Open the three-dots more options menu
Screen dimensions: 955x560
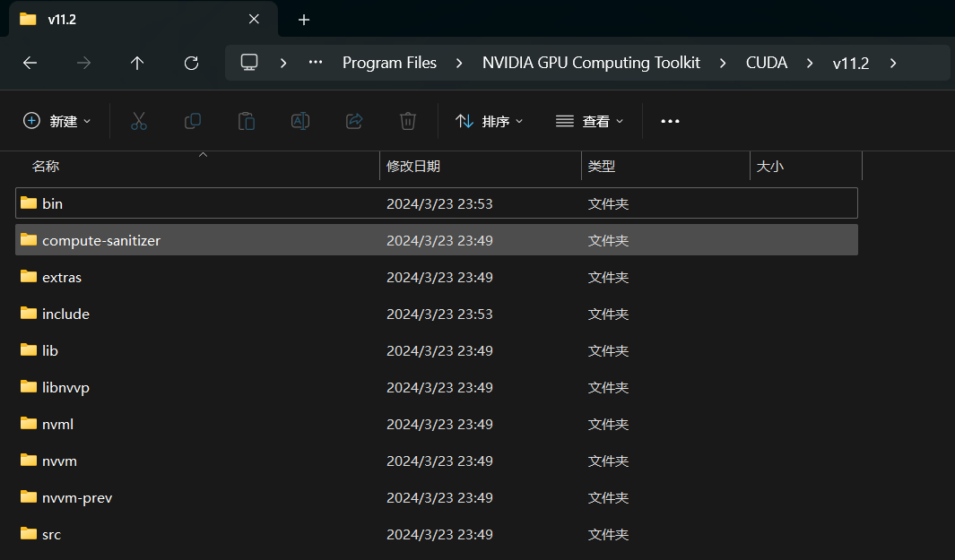click(670, 121)
